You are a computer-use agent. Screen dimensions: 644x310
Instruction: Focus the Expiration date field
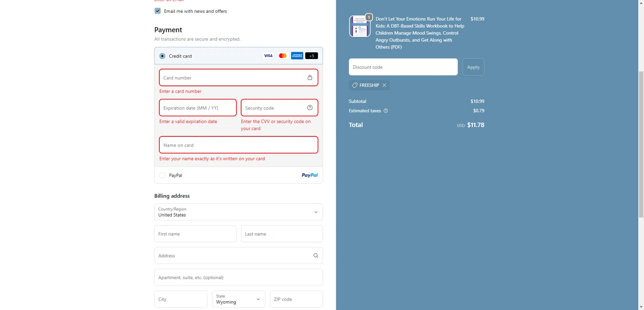198,108
